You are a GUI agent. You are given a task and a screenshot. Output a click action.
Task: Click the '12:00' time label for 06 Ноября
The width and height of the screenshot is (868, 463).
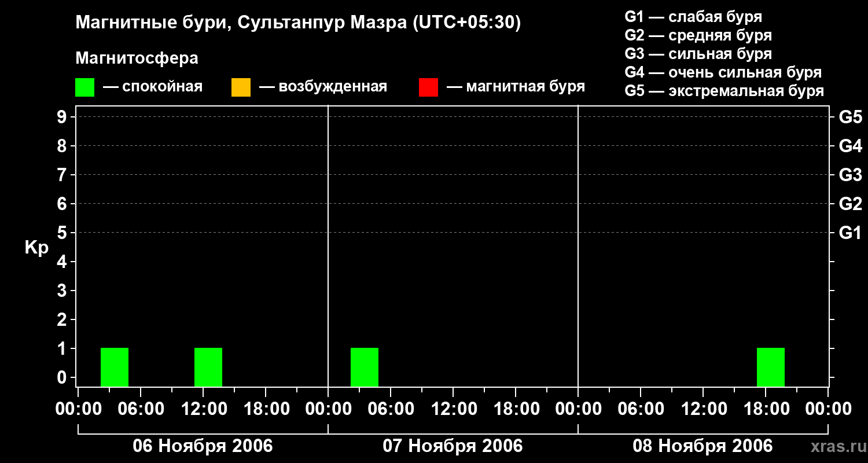tap(203, 409)
